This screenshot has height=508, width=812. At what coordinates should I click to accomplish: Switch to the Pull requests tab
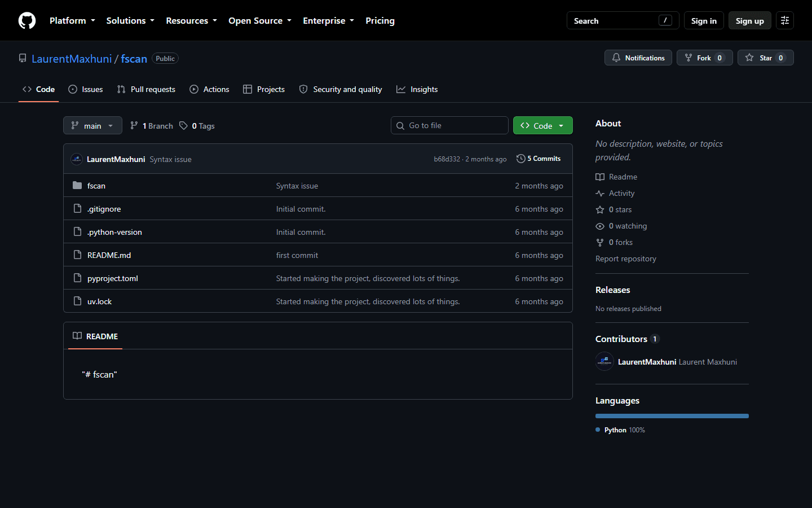point(146,89)
